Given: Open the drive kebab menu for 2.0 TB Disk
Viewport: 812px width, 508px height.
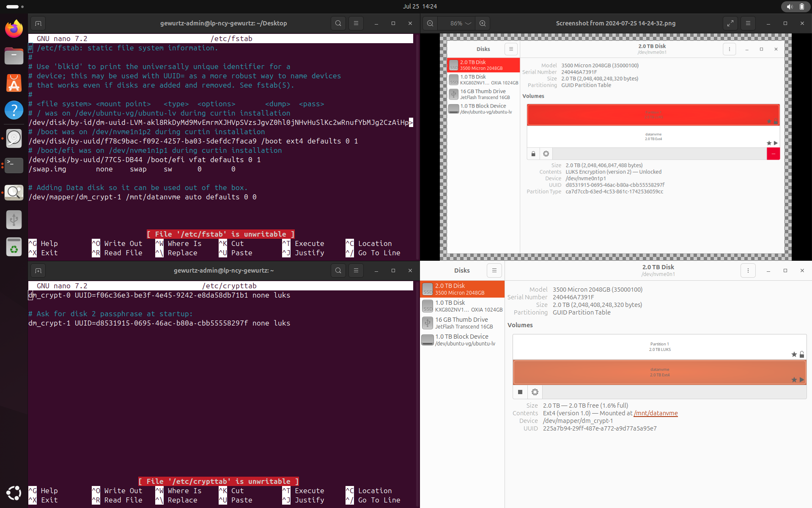Looking at the screenshot, I should click(x=749, y=271).
